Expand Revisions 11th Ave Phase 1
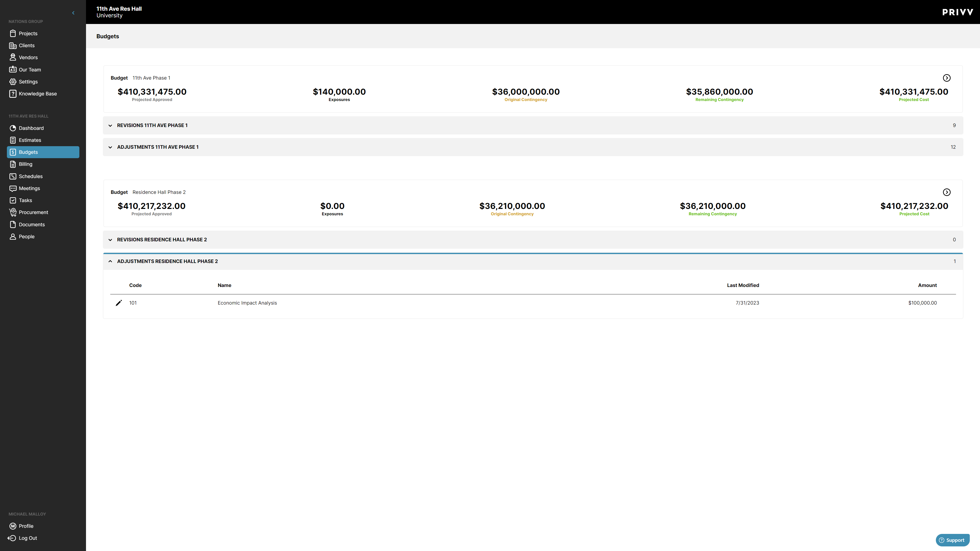Viewport: 980px width, 551px height. [x=533, y=126]
